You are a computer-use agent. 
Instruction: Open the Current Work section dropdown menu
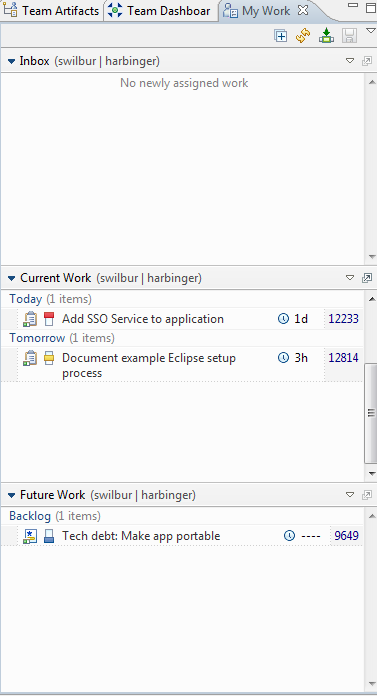pyautogui.click(x=350, y=278)
